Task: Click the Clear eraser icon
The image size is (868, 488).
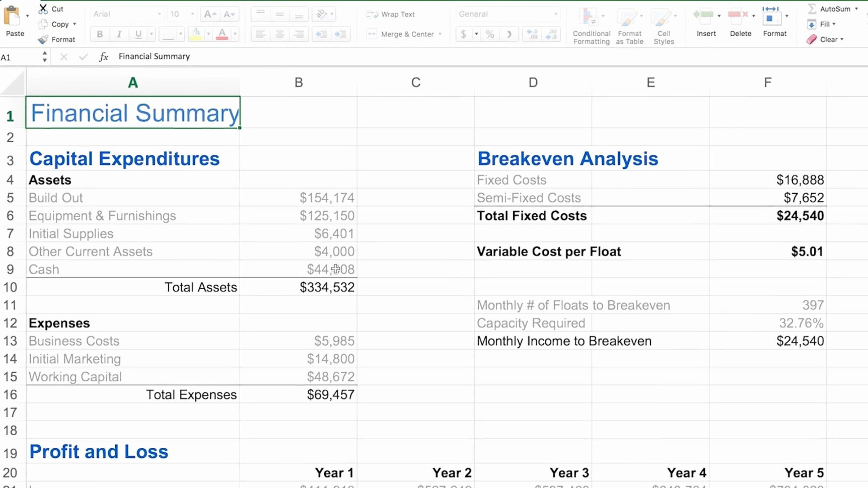Action: coord(812,39)
